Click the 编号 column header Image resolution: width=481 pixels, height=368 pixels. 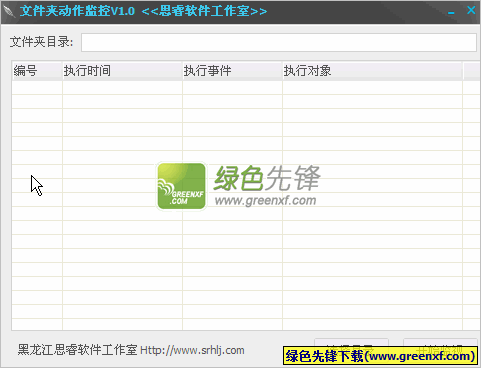tap(37, 71)
